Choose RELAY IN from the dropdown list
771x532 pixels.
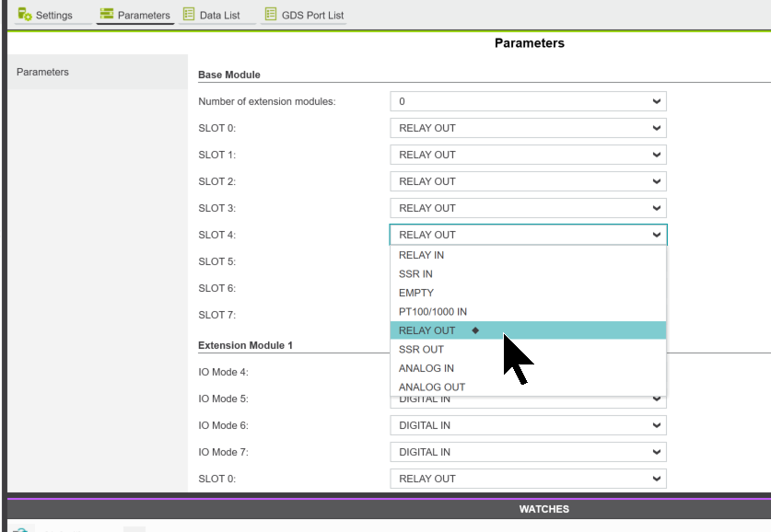[421, 255]
